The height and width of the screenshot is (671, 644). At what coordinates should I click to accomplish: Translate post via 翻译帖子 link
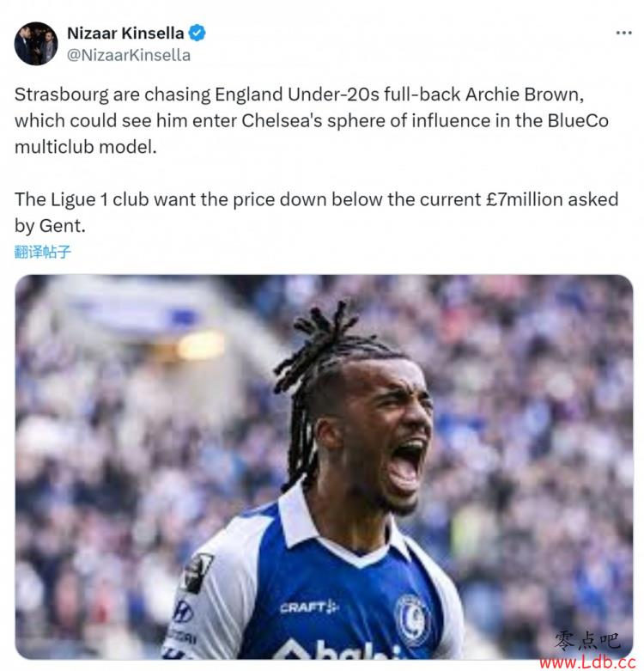pyautogui.click(x=42, y=252)
